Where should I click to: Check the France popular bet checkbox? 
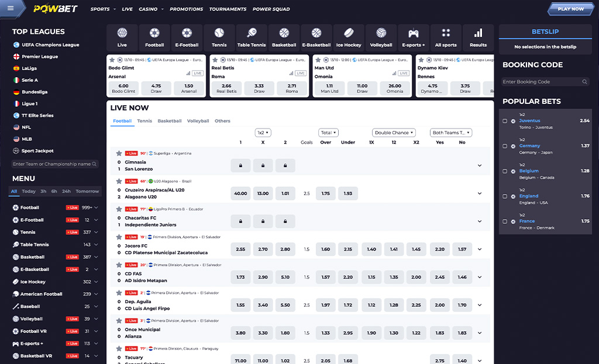505,221
